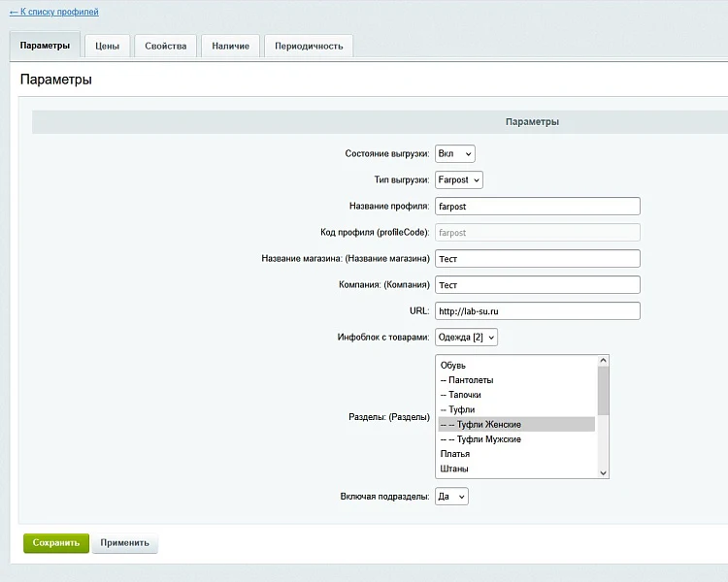Image resolution: width=728 pixels, height=582 pixels.
Task: Open the Тип выгрузки Farpost dropdown
Action: 459,180
